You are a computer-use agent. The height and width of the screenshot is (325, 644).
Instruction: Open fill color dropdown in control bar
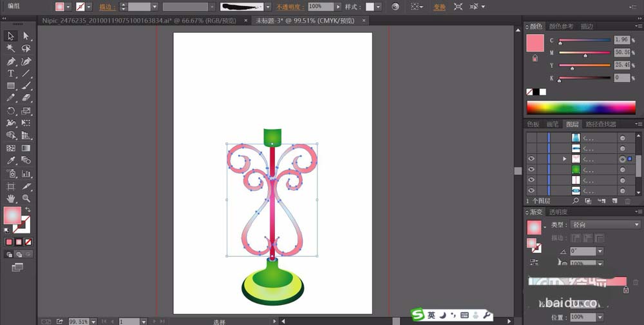68,6
